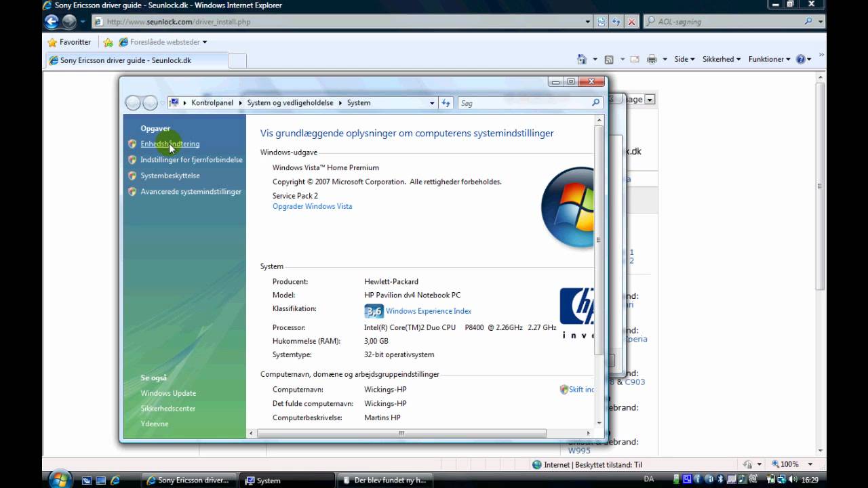Click the Skift indstillinger shield link

point(576,390)
